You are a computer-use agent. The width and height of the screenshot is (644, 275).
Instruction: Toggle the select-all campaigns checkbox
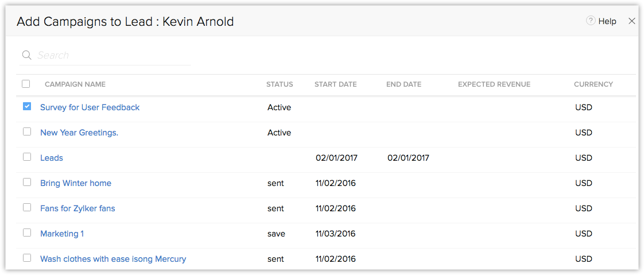point(26,84)
